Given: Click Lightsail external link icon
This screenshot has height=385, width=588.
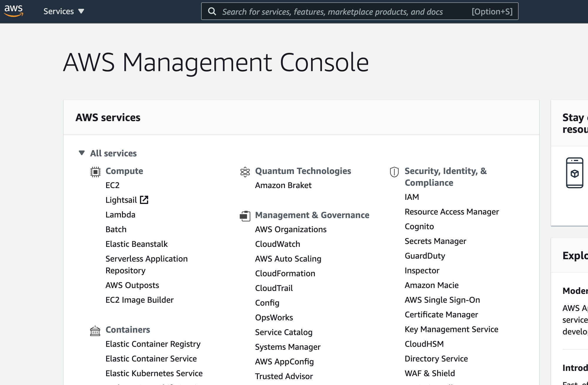Looking at the screenshot, I should pyautogui.click(x=144, y=200).
